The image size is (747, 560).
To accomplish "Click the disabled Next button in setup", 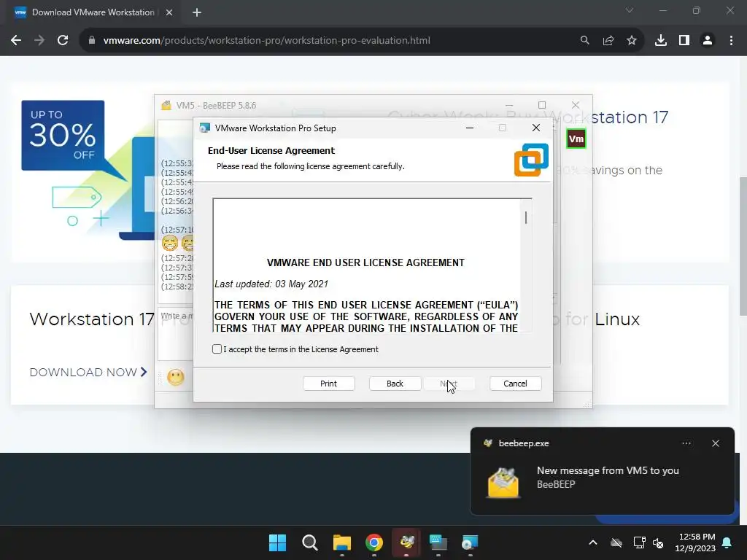I will pos(449,384).
